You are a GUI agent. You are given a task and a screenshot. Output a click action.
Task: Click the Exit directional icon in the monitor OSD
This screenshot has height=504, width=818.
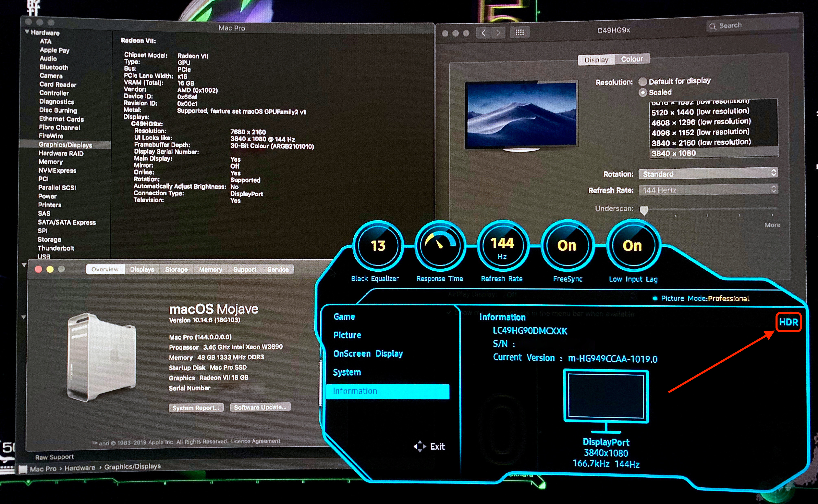pos(420,446)
